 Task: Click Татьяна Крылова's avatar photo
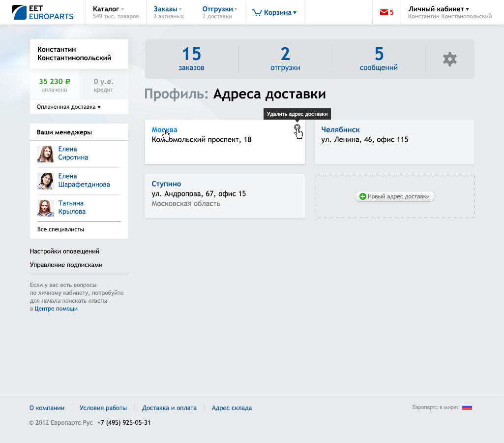(x=46, y=208)
